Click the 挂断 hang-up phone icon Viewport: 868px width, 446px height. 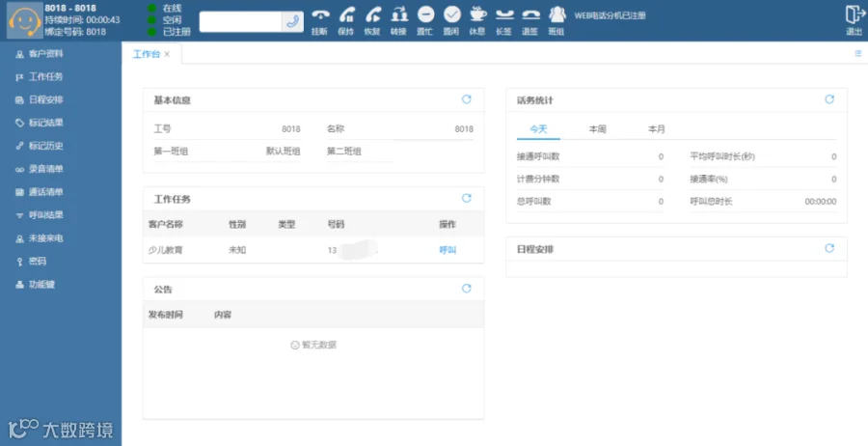pos(320,14)
